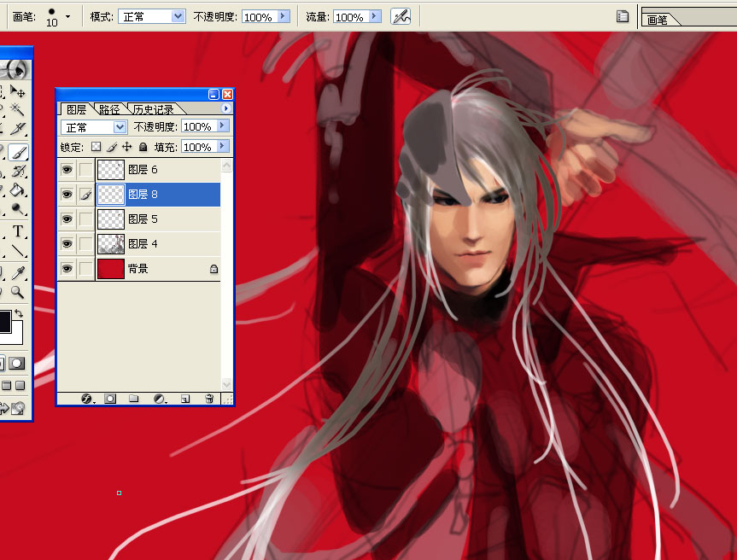The image size is (737, 560).
Task: Minimize the layers palette window
Action: pos(213,95)
